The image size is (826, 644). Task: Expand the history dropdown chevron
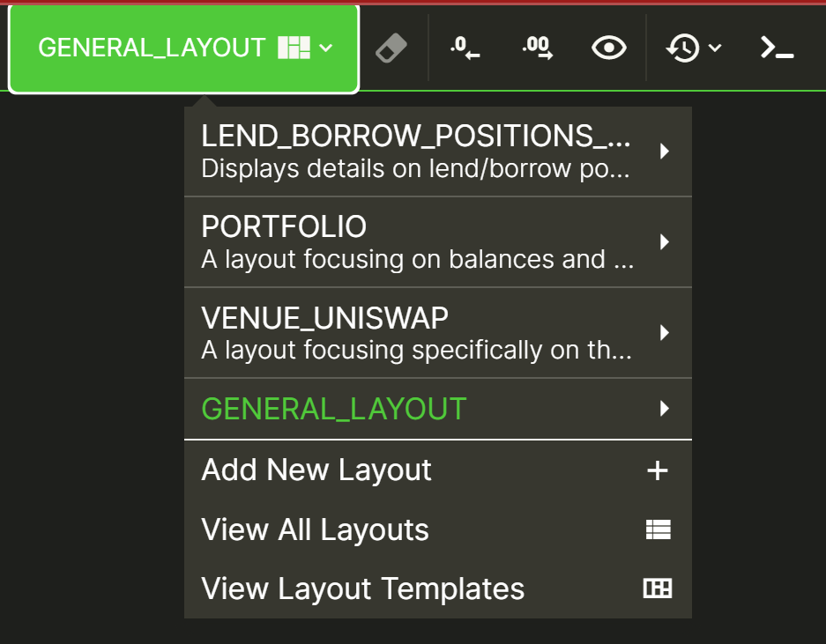coord(715,48)
